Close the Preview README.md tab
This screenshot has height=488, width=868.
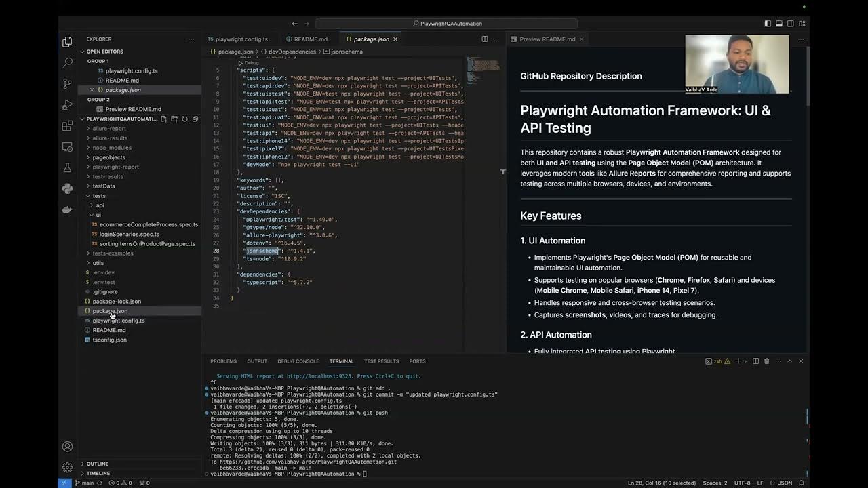[x=581, y=39]
